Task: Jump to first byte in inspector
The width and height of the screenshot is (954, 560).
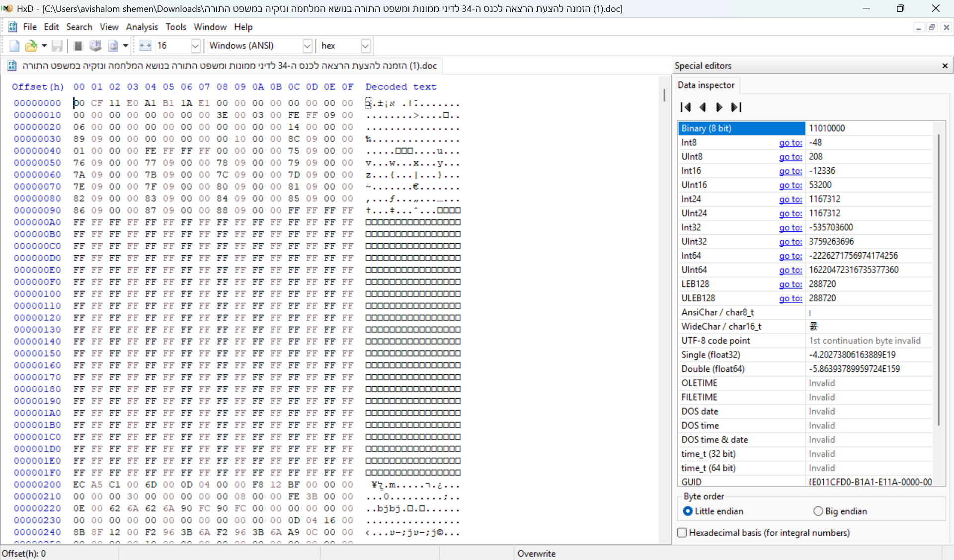Action: [685, 107]
